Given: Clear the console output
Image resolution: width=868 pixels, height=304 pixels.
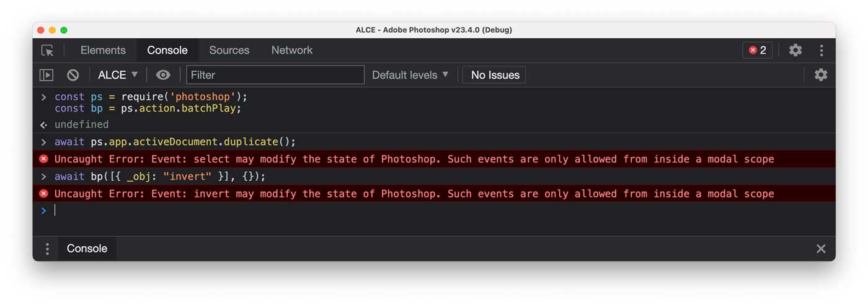Looking at the screenshot, I should [x=73, y=75].
